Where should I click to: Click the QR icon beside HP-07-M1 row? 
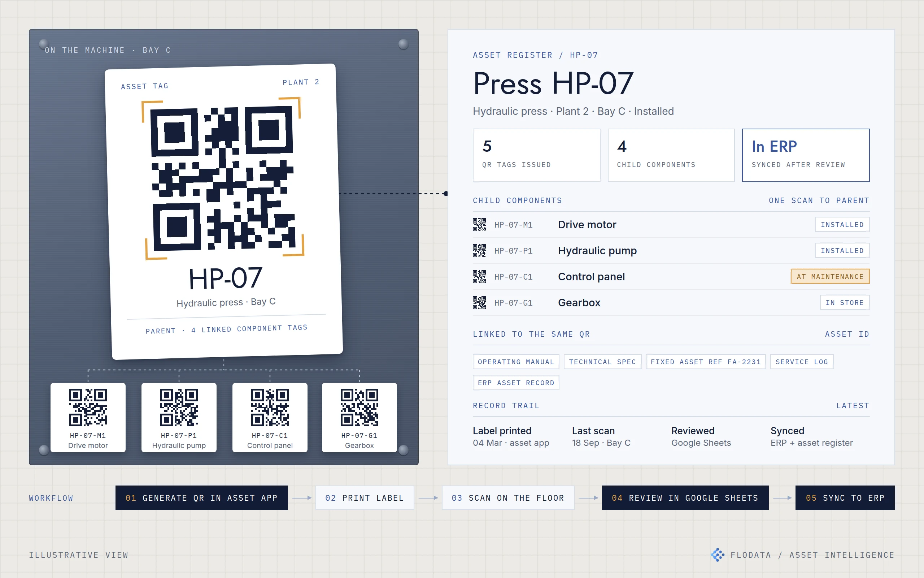point(479,225)
